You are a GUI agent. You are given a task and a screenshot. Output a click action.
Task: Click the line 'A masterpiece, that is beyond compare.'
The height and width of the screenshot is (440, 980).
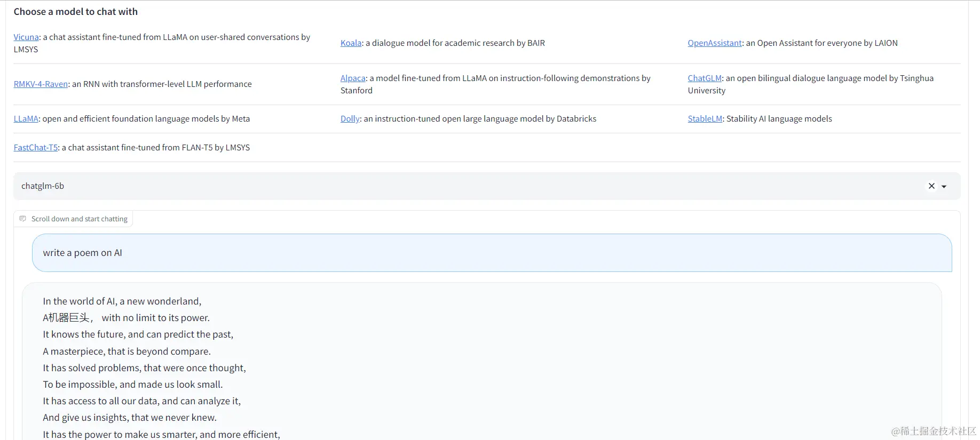click(127, 351)
